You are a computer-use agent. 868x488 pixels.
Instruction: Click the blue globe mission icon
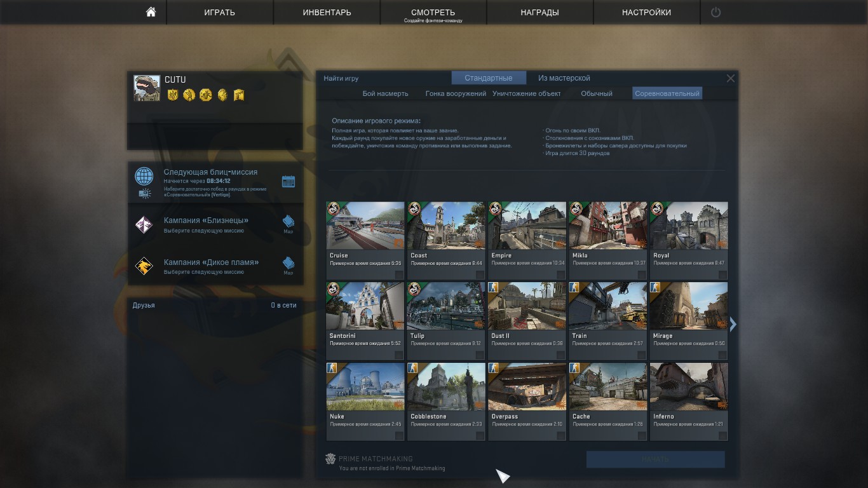[x=144, y=176]
